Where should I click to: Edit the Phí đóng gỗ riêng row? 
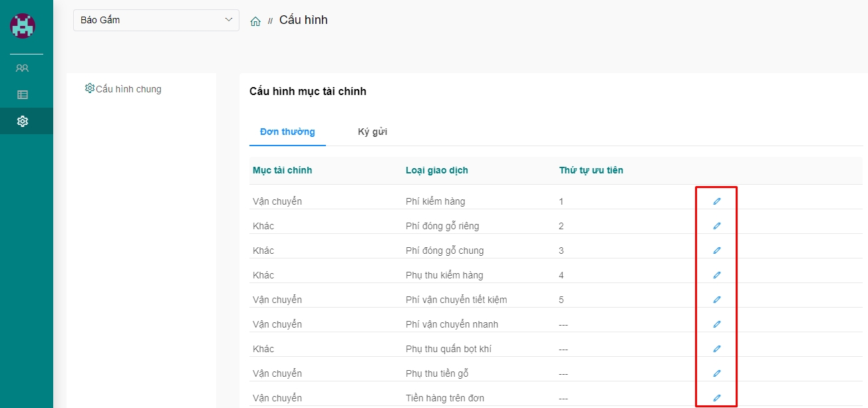coord(716,226)
